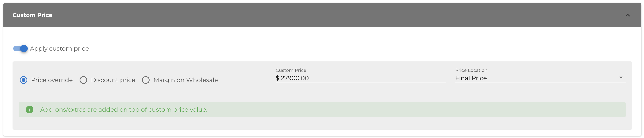Select the Discount price radio button

point(83,80)
